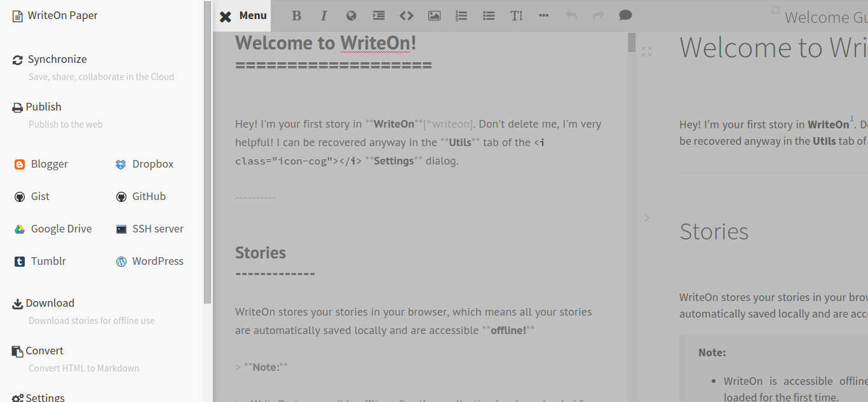The width and height of the screenshot is (868, 402).
Task: Apply italic formatting from toolbar
Action: click(323, 16)
